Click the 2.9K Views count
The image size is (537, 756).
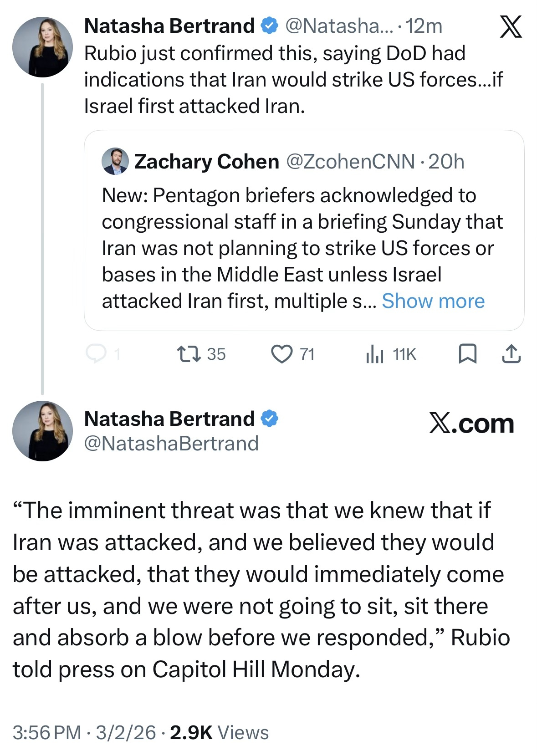coord(219,733)
